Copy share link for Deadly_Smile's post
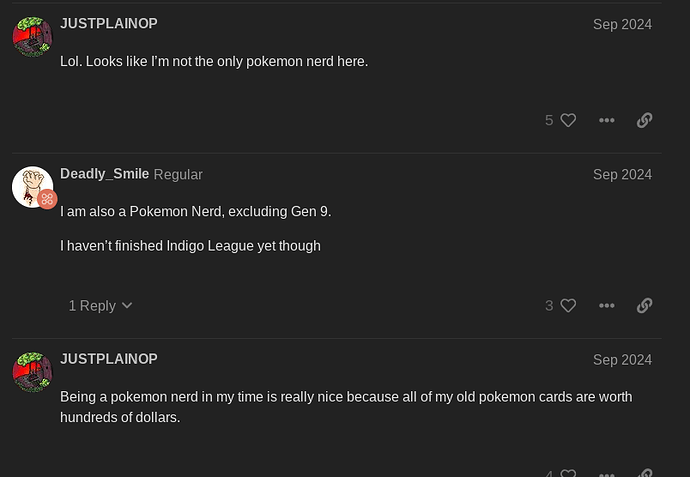This screenshot has height=477, width=690. [x=644, y=306]
